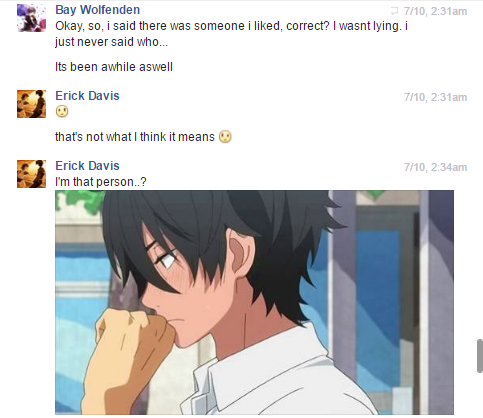Select the "Okay, so, i said there was someone" message

(232, 34)
